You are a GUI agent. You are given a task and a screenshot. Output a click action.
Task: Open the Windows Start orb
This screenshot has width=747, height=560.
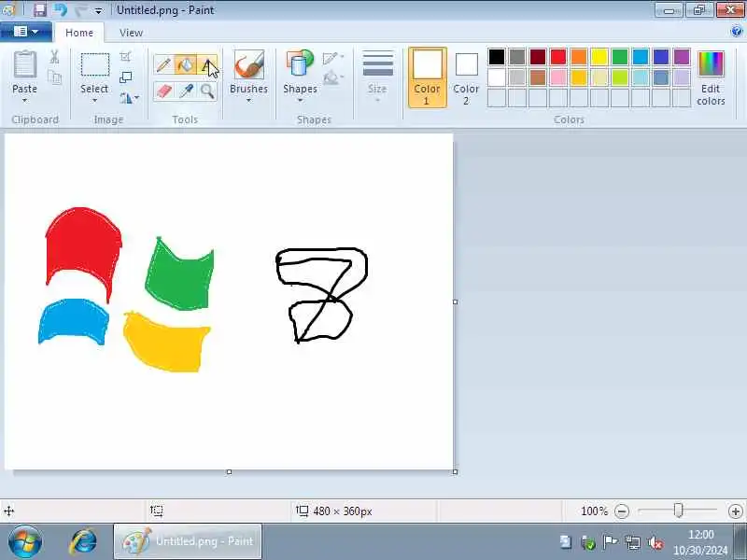(x=25, y=541)
